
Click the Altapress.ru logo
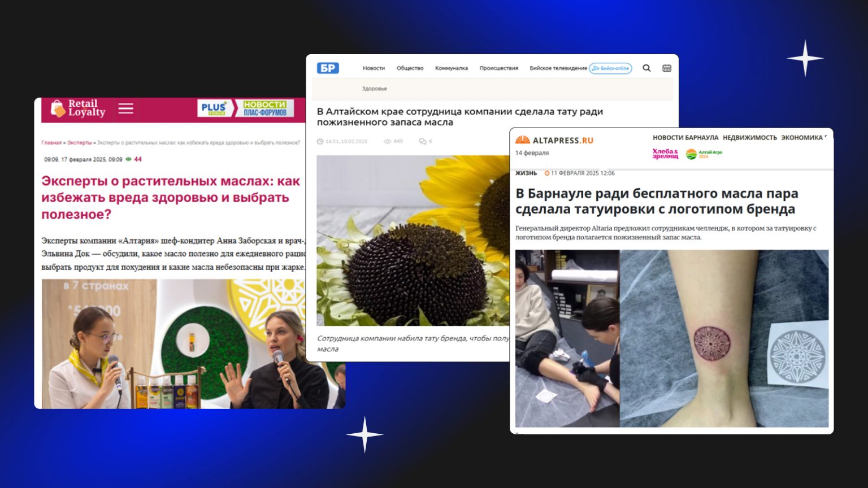554,140
